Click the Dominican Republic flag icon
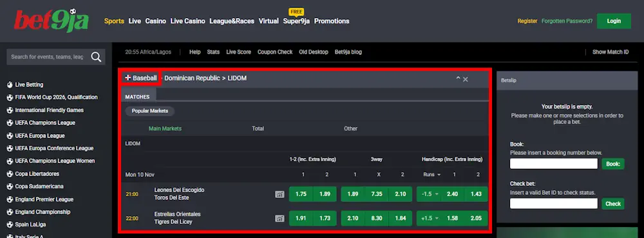 pos(128,77)
